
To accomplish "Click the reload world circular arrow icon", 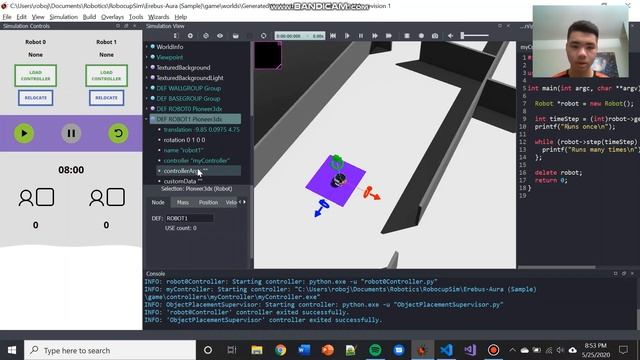I will pos(264,36).
